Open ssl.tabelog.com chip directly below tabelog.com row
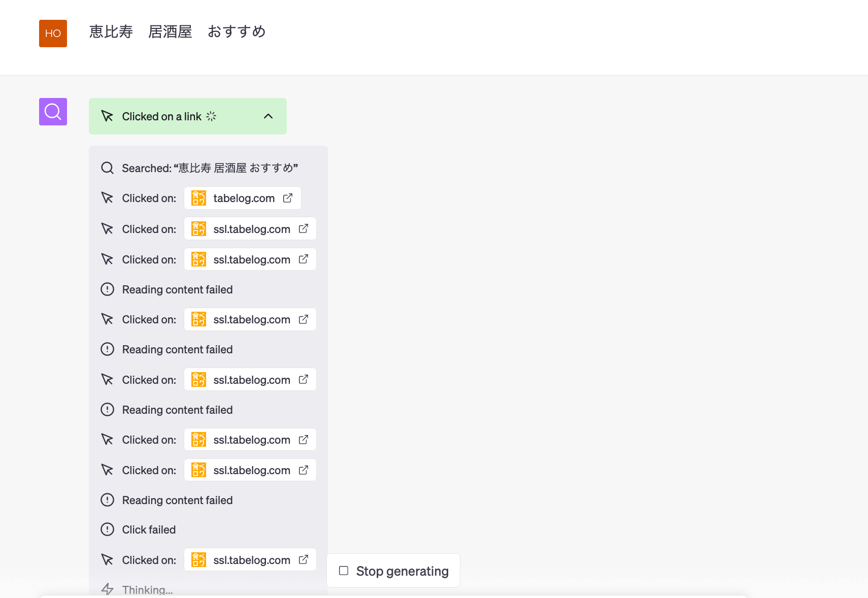868x598 pixels. coord(250,229)
